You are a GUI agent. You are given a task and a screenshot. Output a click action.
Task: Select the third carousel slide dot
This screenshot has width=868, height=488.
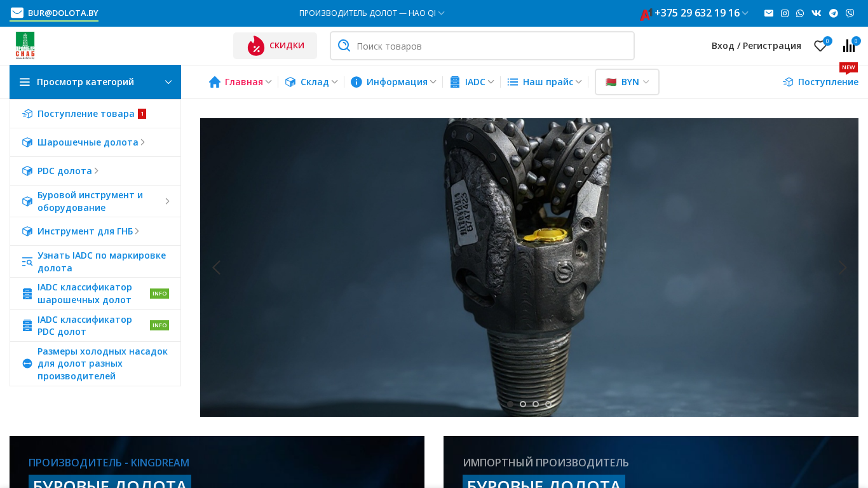[536, 404]
